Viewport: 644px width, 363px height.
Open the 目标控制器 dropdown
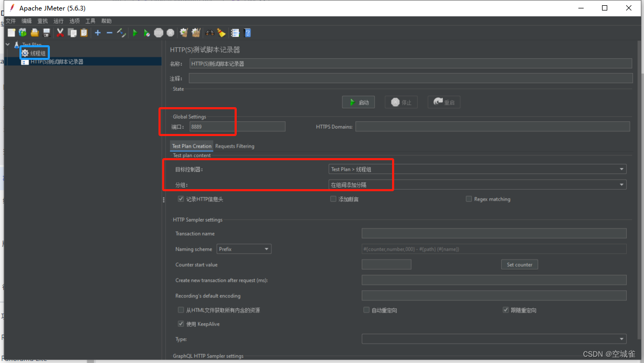pyautogui.click(x=477, y=169)
